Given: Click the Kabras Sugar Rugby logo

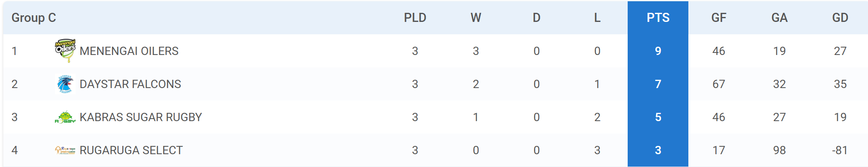Looking at the screenshot, I should point(65,117).
